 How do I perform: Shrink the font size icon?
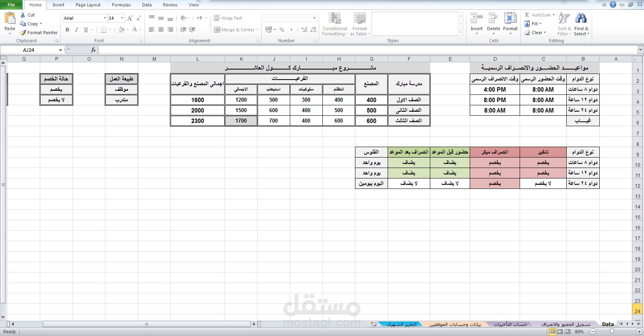[x=138, y=18]
